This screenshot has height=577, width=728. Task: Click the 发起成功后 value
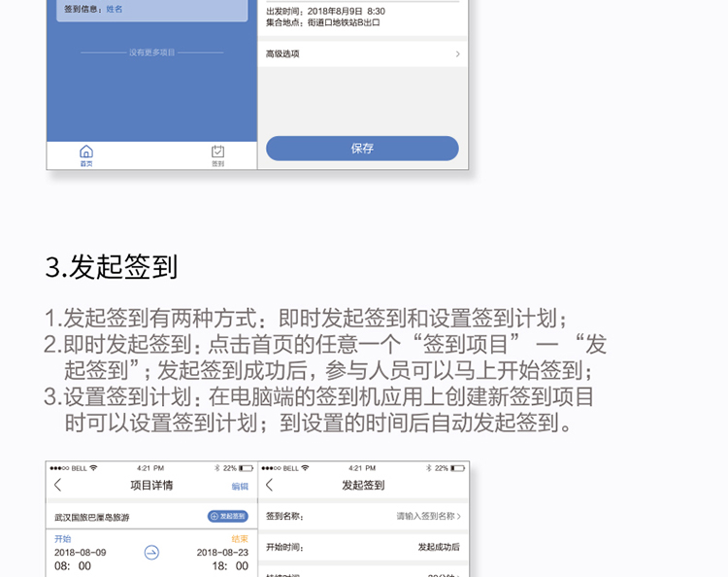439,547
